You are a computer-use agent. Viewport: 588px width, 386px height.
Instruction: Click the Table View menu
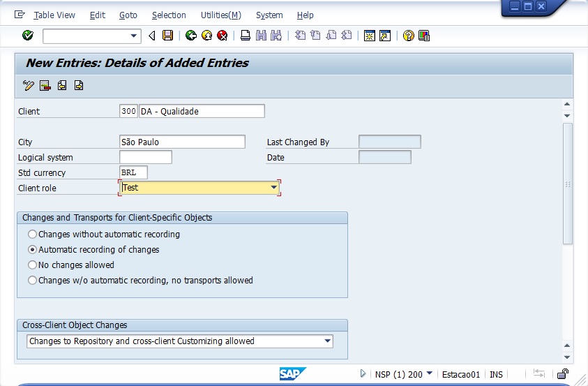[x=54, y=15]
